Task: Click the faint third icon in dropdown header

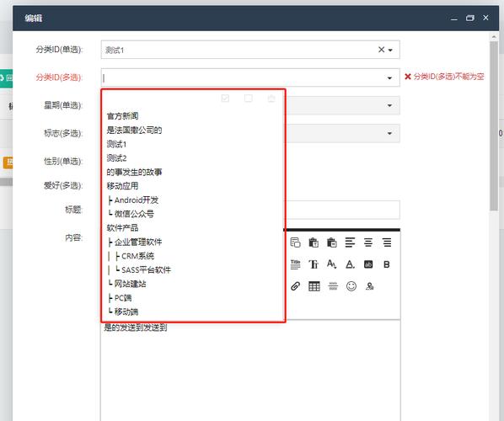Action: pyautogui.click(x=271, y=98)
